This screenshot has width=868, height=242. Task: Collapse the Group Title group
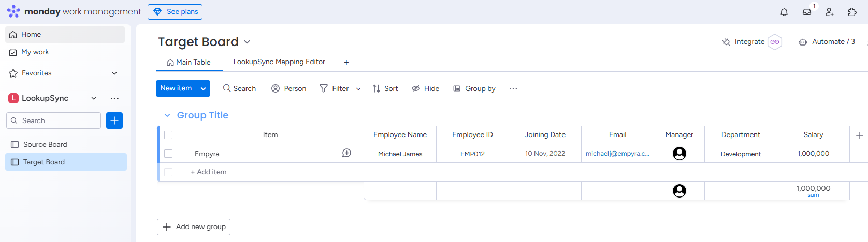pos(167,115)
